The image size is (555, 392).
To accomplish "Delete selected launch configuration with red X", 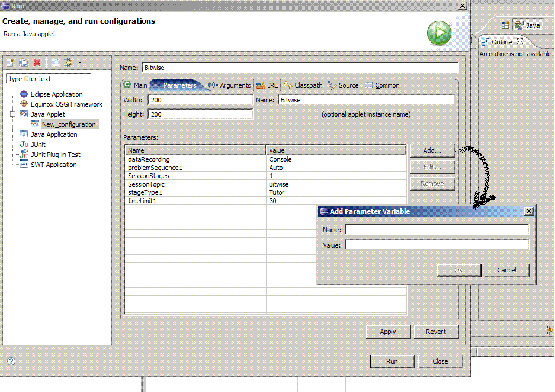I will [x=37, y=63].
